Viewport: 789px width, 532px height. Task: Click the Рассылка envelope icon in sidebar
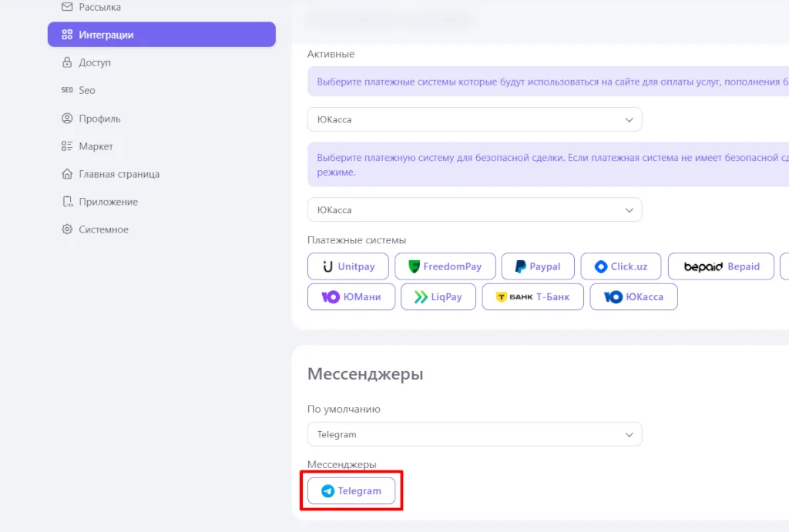click(67, 7)
